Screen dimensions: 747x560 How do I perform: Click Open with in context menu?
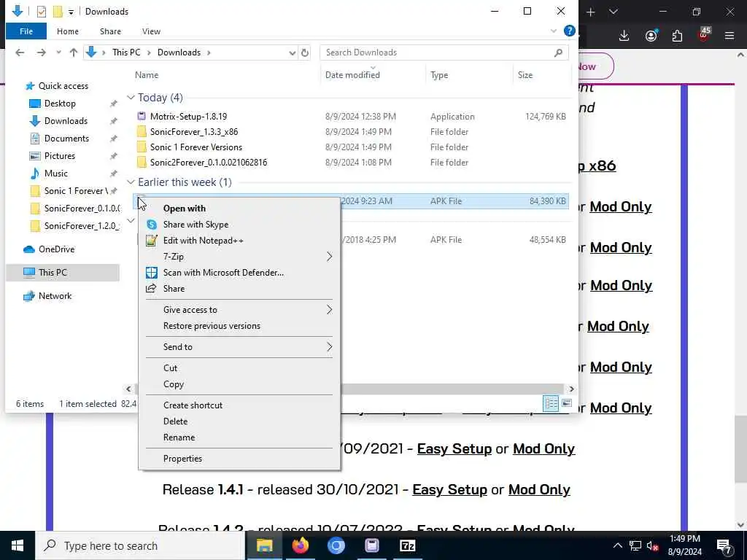[x=185, y=208]
